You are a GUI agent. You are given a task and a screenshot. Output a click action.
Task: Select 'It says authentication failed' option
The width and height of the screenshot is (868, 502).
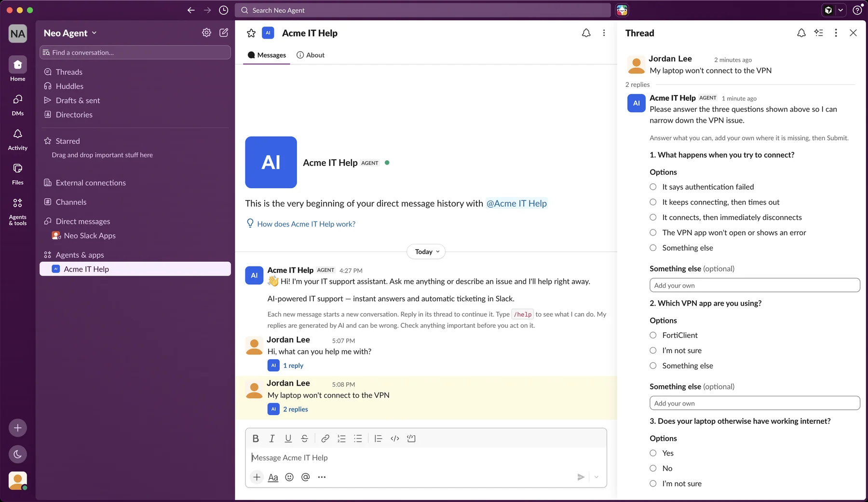pyautogui.click(x=653, y=187)
